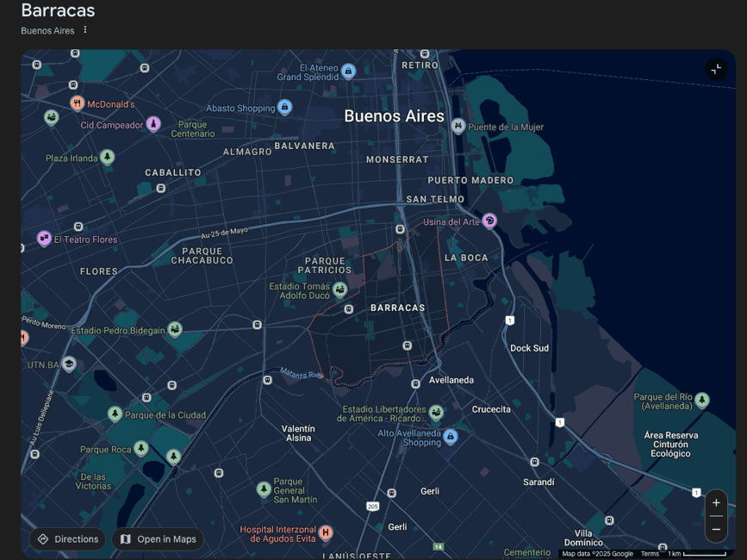Select the El Teatro Flores pin
Image resolution: width=747 pixels, height=560 pixels.
pos(44,239)
